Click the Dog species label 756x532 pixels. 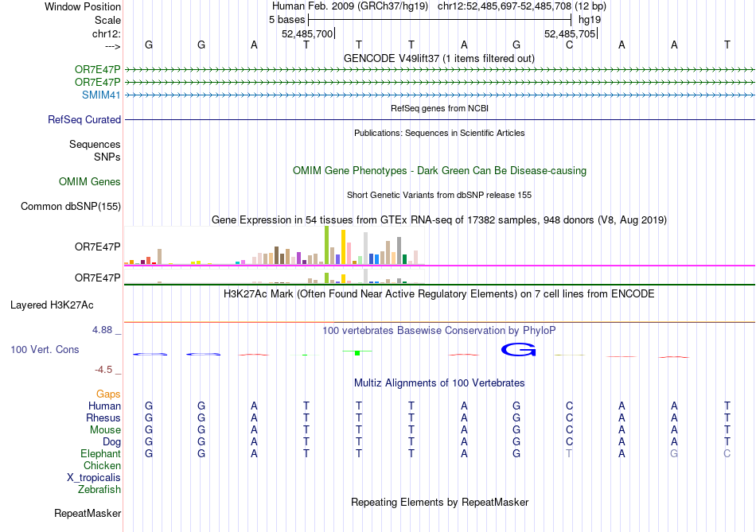point(111,442)
